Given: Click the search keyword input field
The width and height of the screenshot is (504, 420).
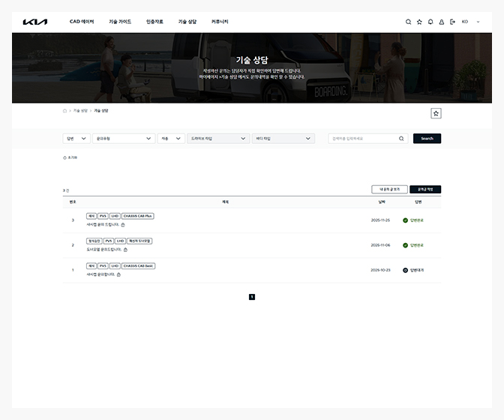Looking at the screenshot, I should click(x=363, y=139).
